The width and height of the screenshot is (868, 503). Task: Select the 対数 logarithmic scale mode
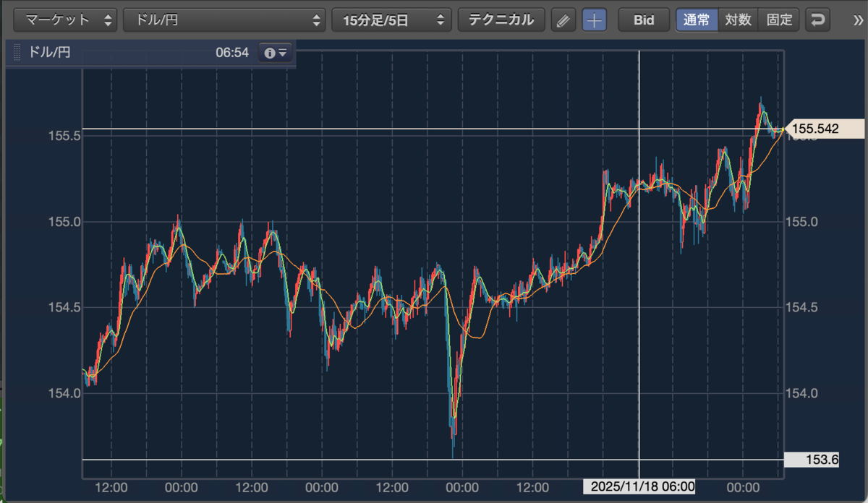tap(739, 20)
